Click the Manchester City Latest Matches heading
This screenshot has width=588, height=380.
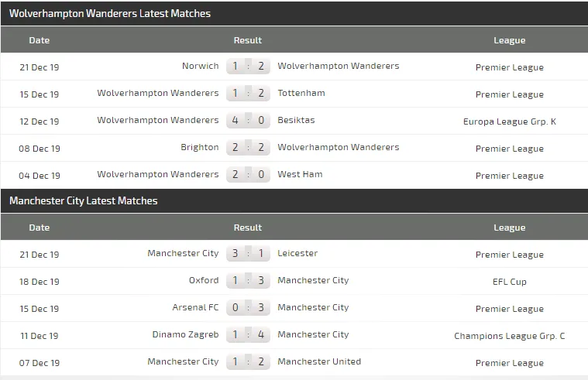(x=84, y=201)
